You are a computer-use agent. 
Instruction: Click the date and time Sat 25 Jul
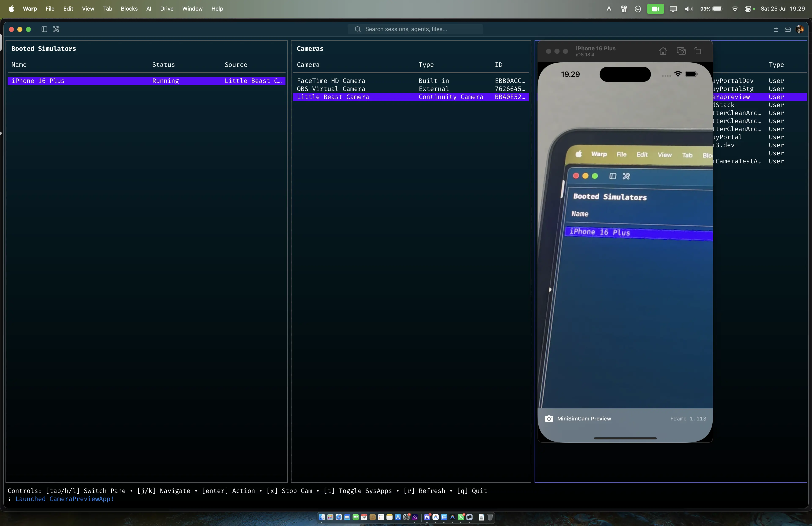point(783,8)
